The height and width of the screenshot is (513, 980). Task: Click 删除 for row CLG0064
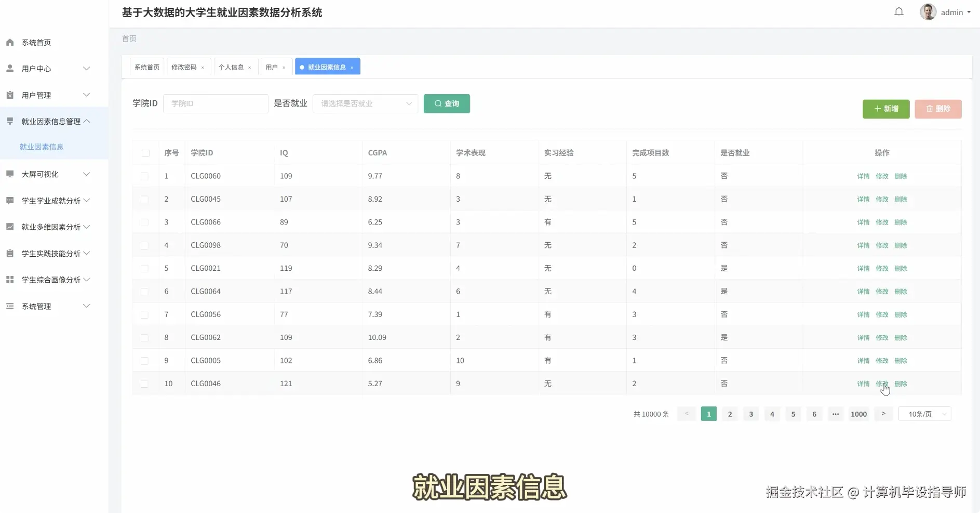[x=901, y=292]
